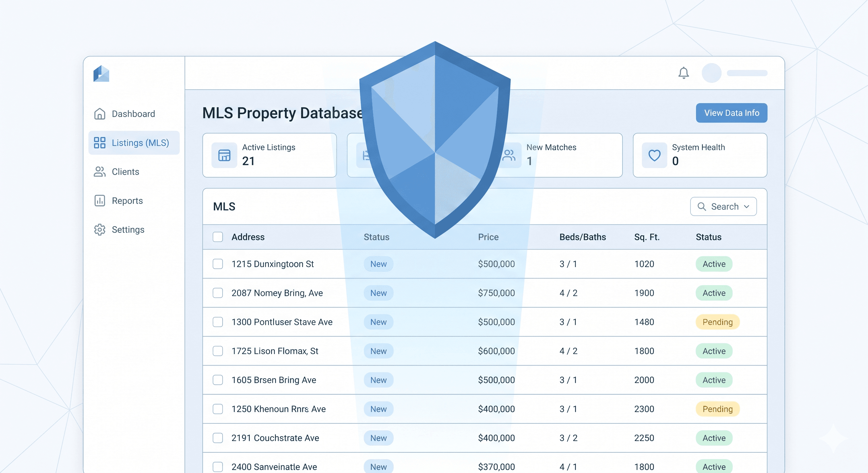Viewport: 868px width, 473px height.
Task: Click the 2300 square feet value
Action: 644,409
